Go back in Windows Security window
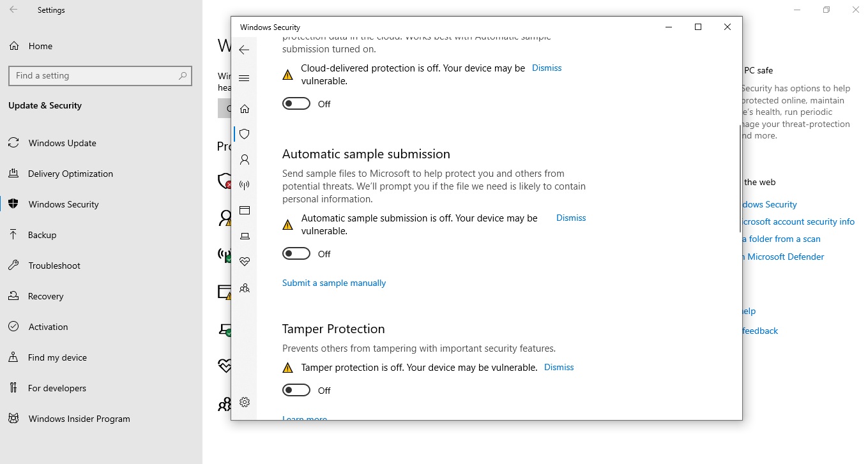The height and width of the screenshot is (464, 868). point(243,50)
